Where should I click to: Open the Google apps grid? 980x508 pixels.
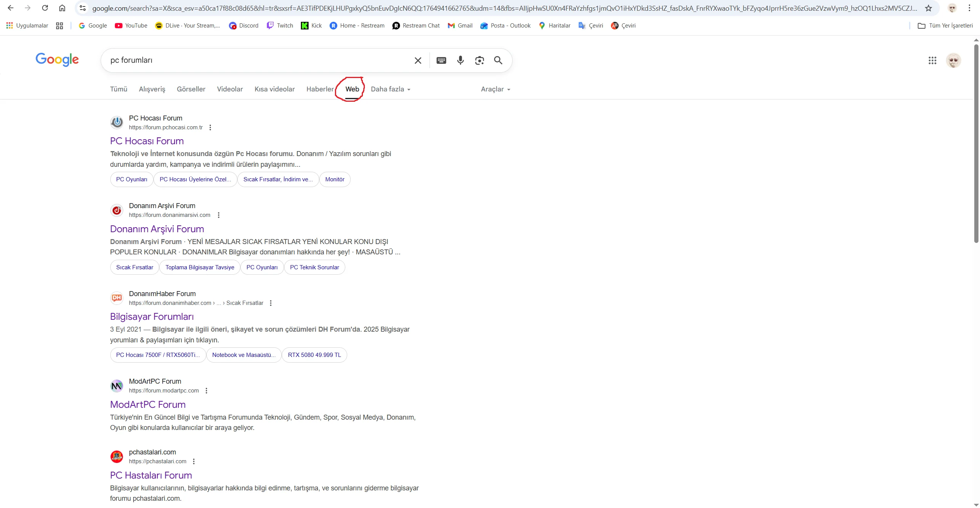(932, 60)
